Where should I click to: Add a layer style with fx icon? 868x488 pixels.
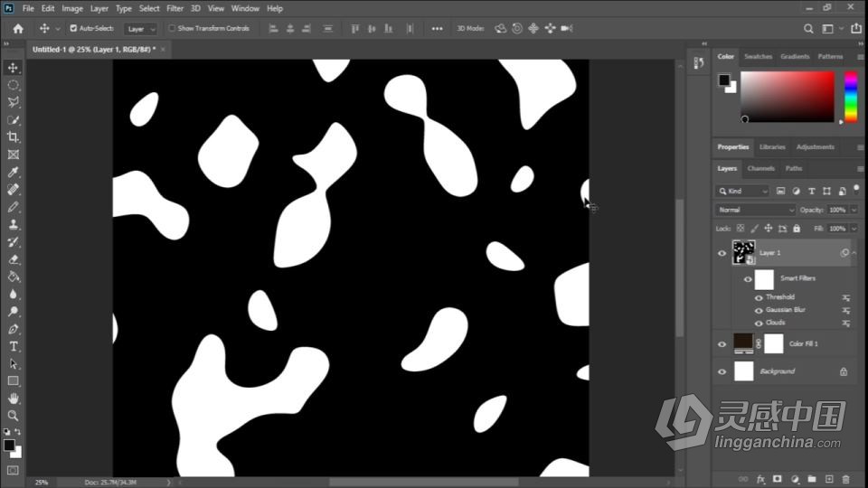pos(760,479)
